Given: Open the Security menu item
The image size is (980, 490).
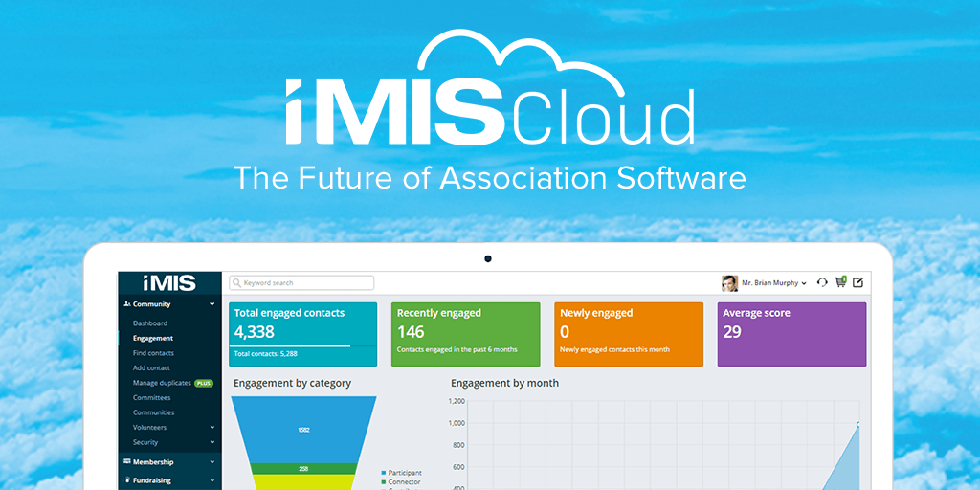Looking at the screenshot, I should coord(145,442).
